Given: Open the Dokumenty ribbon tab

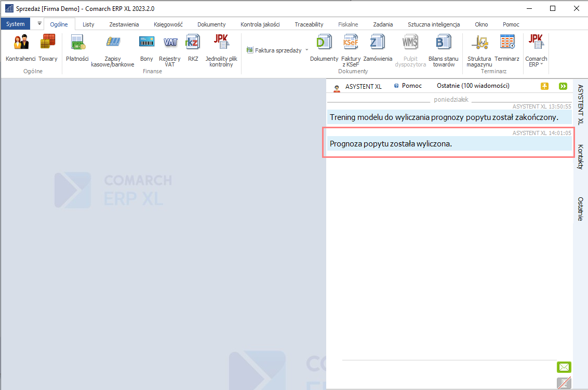Looking at the screenshot, I should pos(211,24).
